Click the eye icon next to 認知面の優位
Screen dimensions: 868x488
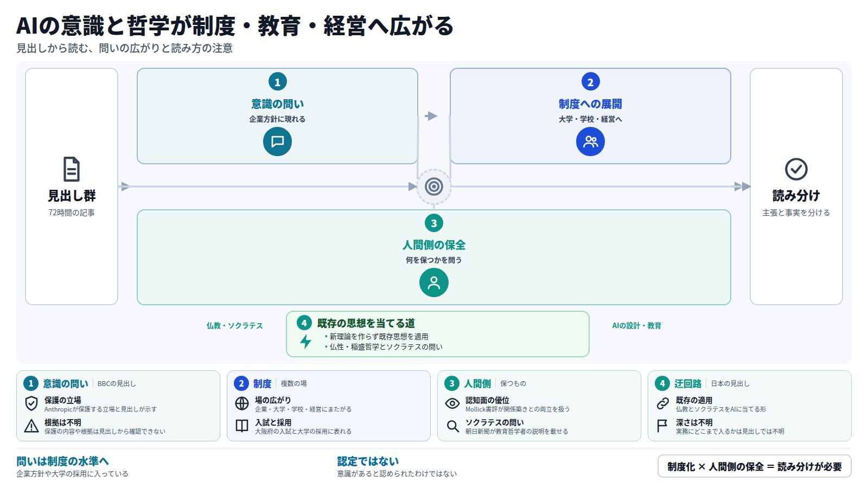pos(452,403)
